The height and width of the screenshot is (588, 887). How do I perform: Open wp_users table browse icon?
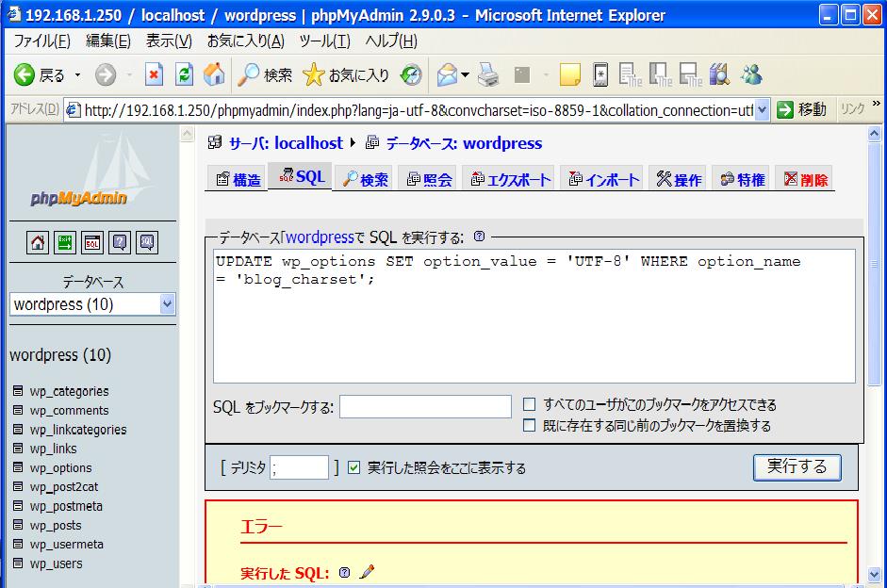tap(18, 563)
